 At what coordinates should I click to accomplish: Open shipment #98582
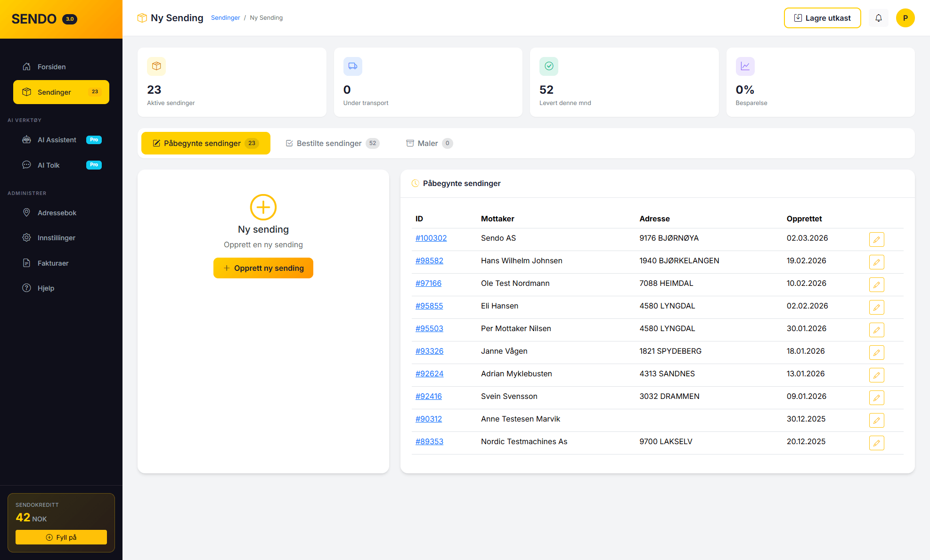click(x=429, y=260)
